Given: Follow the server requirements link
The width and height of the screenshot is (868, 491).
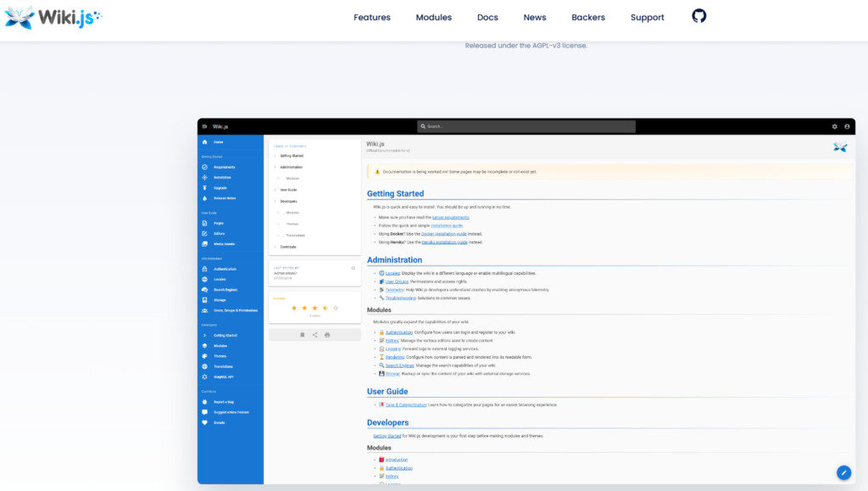Looking at the screenshot, I should pos(451,218).
